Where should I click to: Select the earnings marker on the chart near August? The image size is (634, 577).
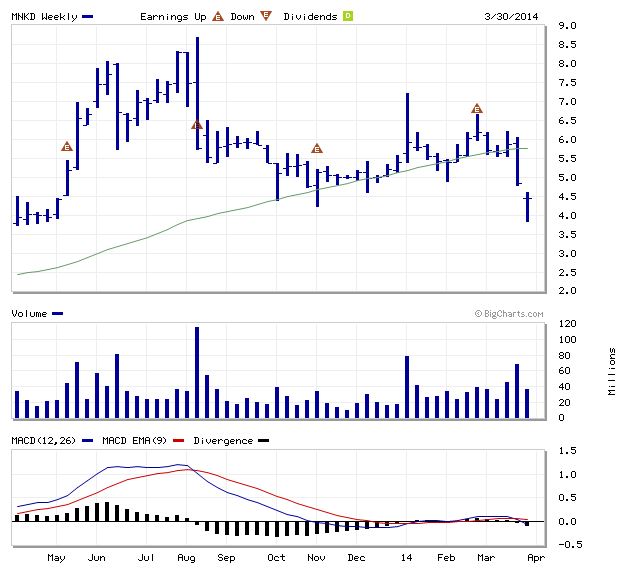tap(197, 125)
